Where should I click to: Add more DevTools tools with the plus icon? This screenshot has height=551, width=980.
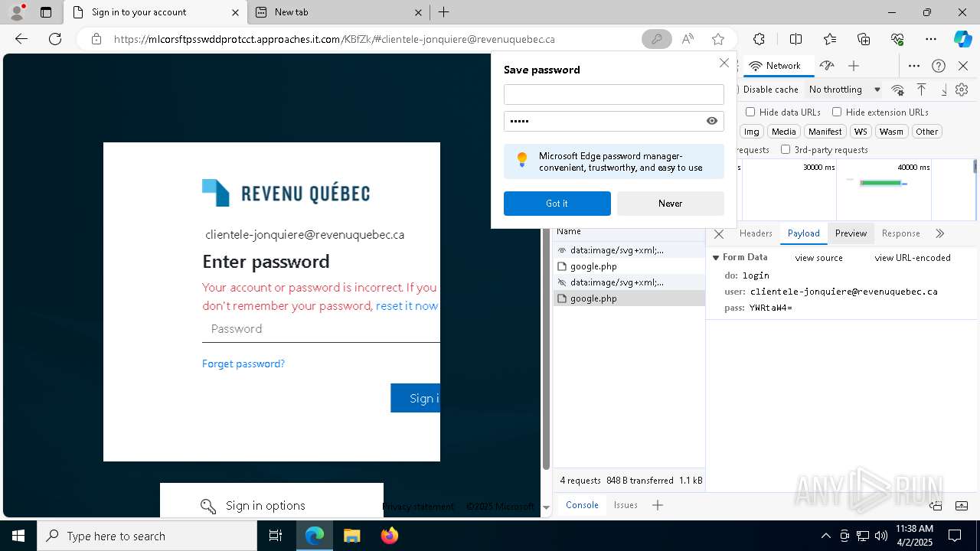click(854, 66)
